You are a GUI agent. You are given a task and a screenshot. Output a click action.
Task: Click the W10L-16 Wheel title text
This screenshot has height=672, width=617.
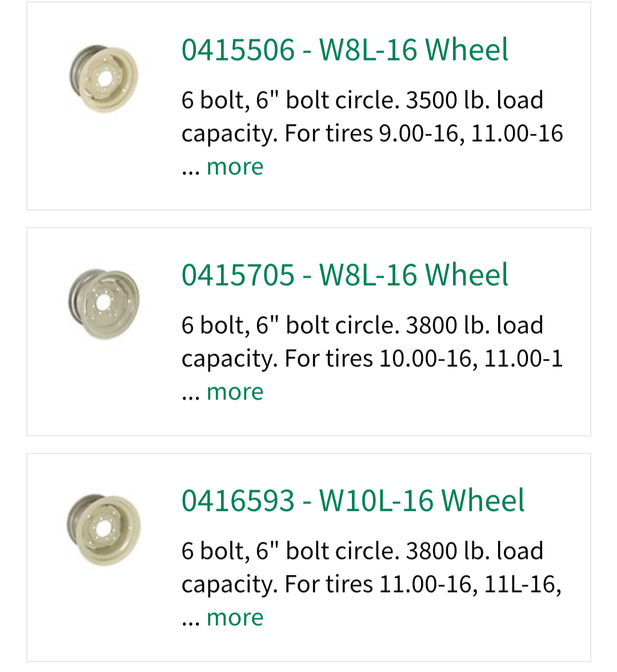tap(422, 501)
